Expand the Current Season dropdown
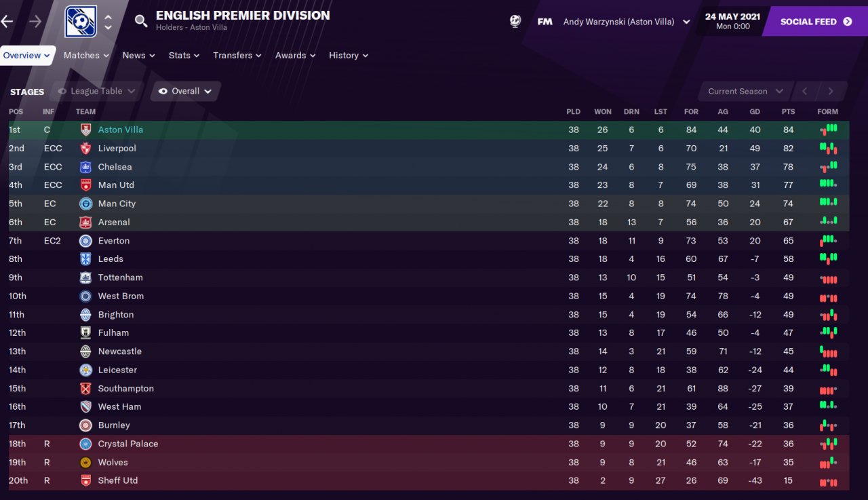868x500 pixels. (x=745, y=92)
